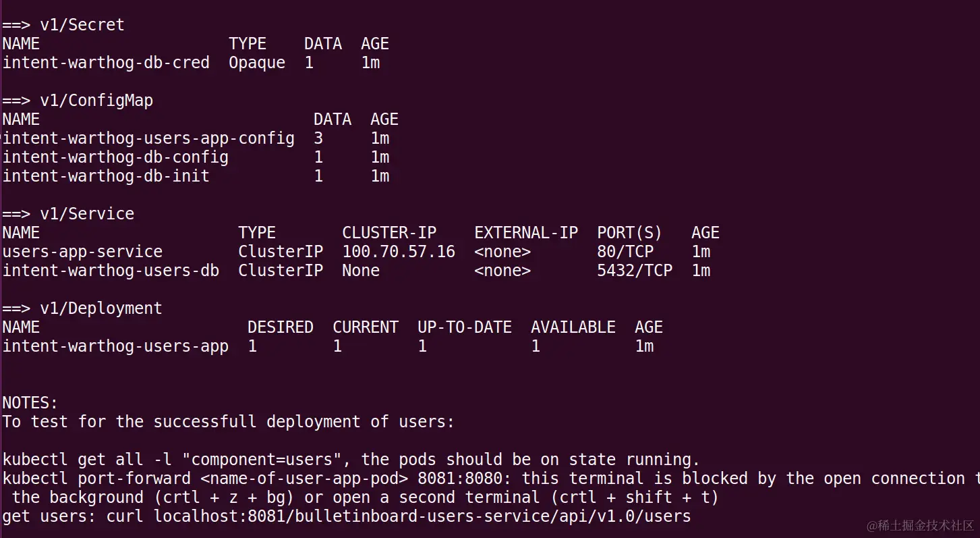Screen dimensions: 980x538
Task: Select the "intent-warthog-db-init" ConfigMap name
Action: pos(106,176)
